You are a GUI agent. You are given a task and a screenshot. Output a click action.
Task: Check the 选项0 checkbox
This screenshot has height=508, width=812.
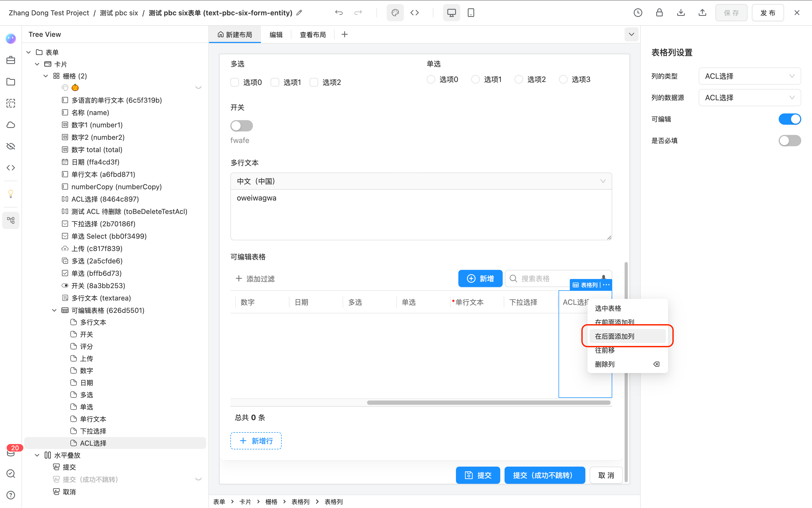tap(234, 82)
